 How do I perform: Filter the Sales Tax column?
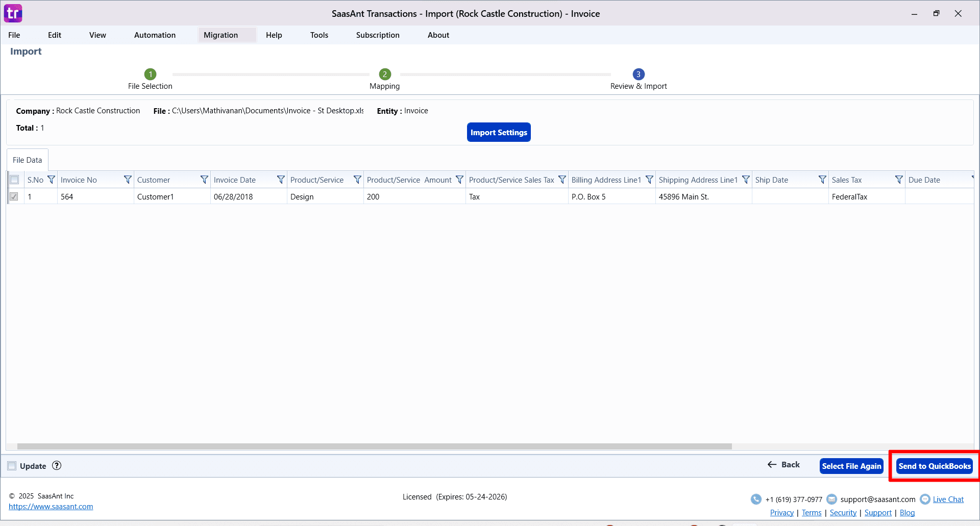[899, 180]
